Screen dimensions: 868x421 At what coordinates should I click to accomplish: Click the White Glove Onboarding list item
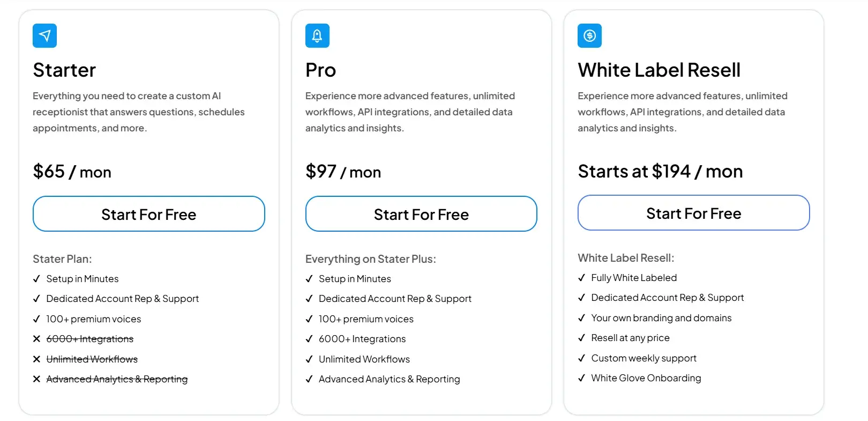[x=646, y=378]
